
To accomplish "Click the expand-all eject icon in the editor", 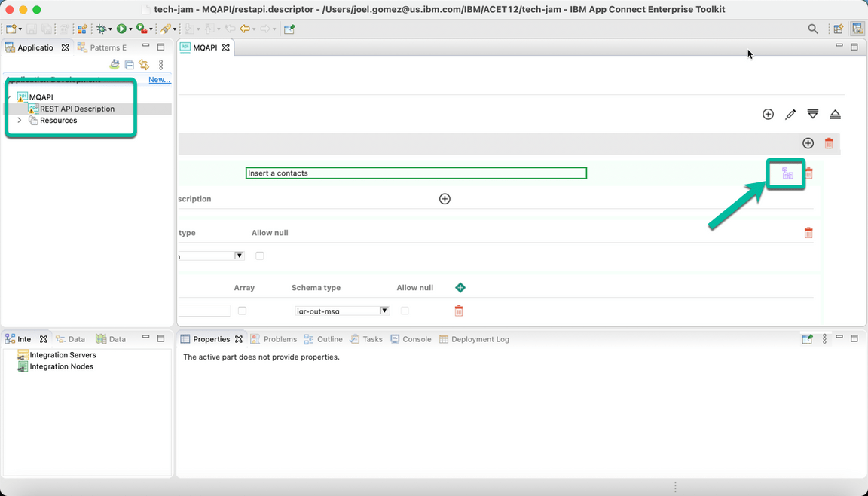I will (x=835, y=114).
